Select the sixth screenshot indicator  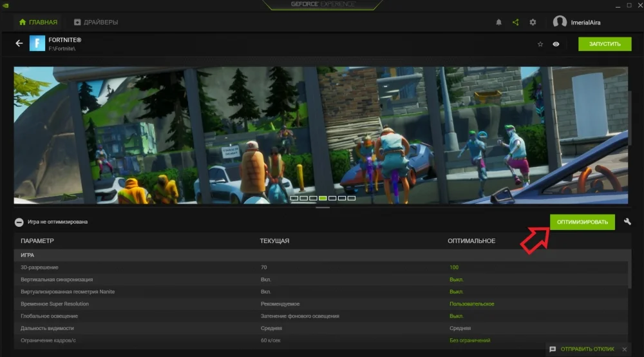[342, 198]
